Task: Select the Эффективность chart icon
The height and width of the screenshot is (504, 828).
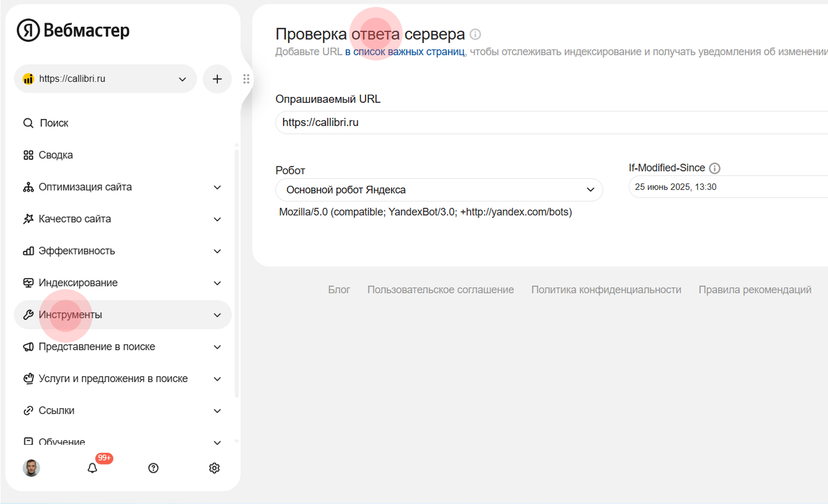Action: [28, 250]
